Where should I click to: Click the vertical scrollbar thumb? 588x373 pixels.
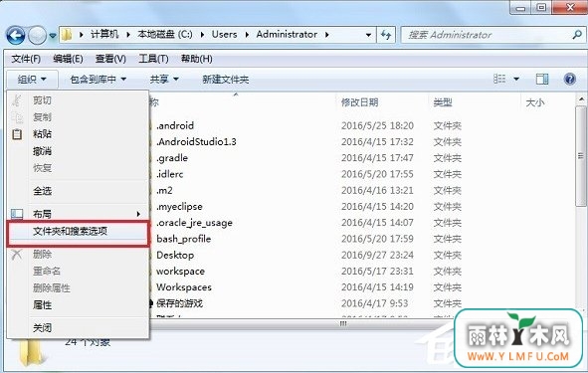click(x=580, y=155)
